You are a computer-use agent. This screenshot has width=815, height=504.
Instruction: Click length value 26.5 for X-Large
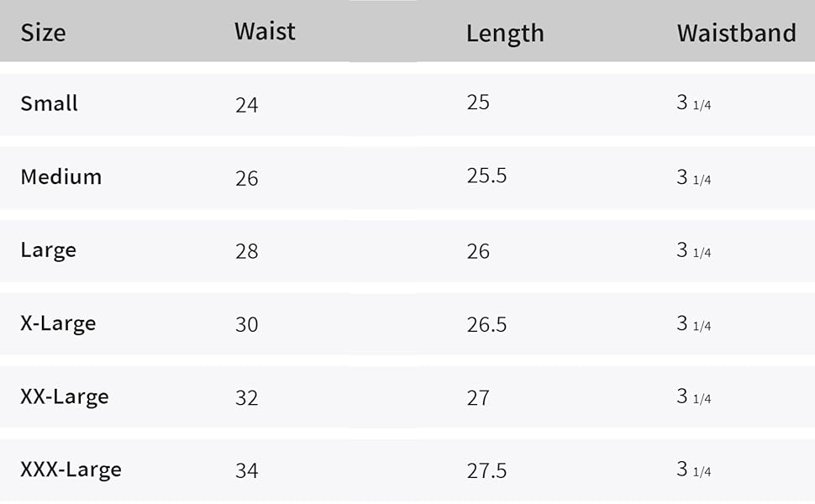tap(486, 324)
